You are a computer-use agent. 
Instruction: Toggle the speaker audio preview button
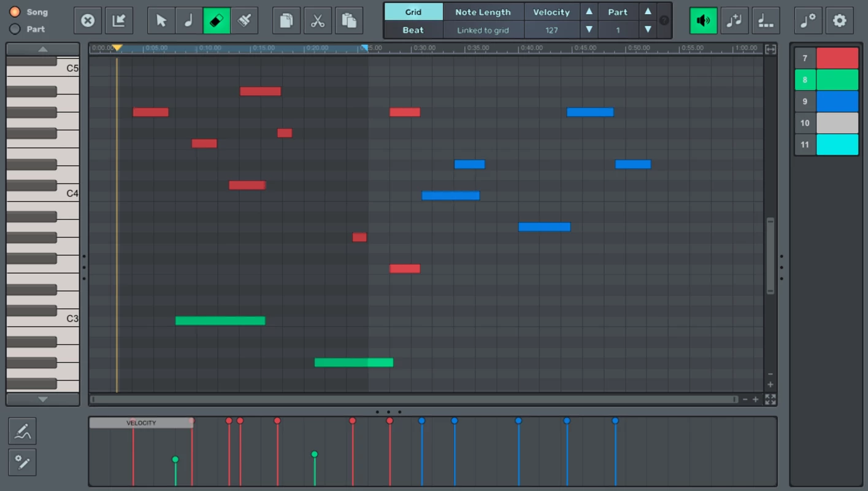click(703, 21)
